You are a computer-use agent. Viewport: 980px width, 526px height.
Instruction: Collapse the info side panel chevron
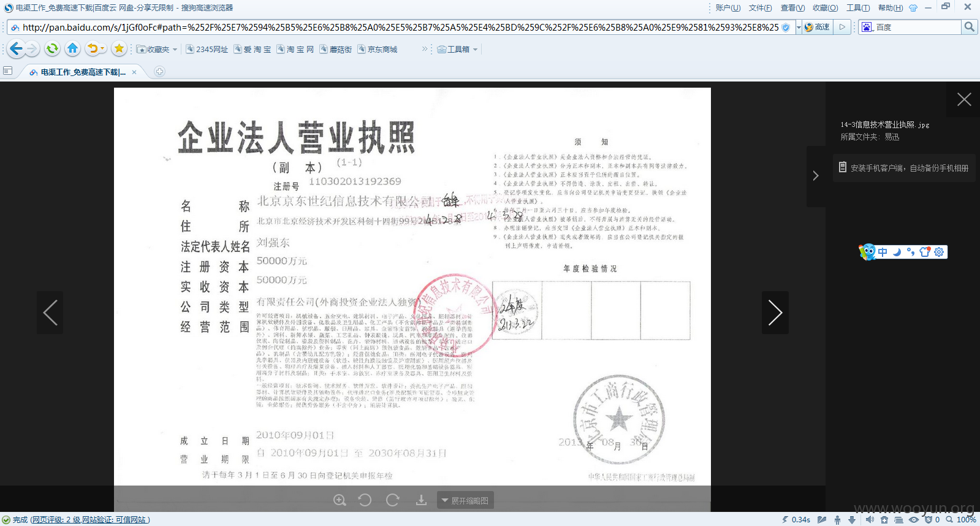pos(816,176)
